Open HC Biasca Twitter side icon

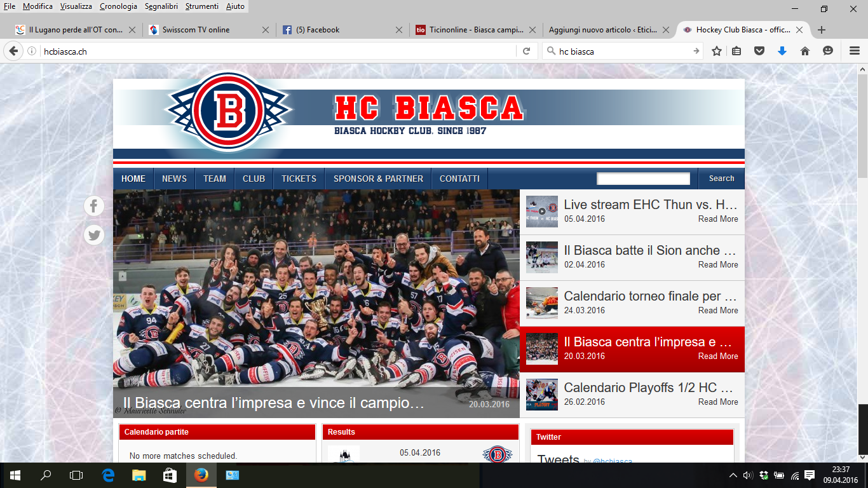pyautogui.click(x=94, y=235)
